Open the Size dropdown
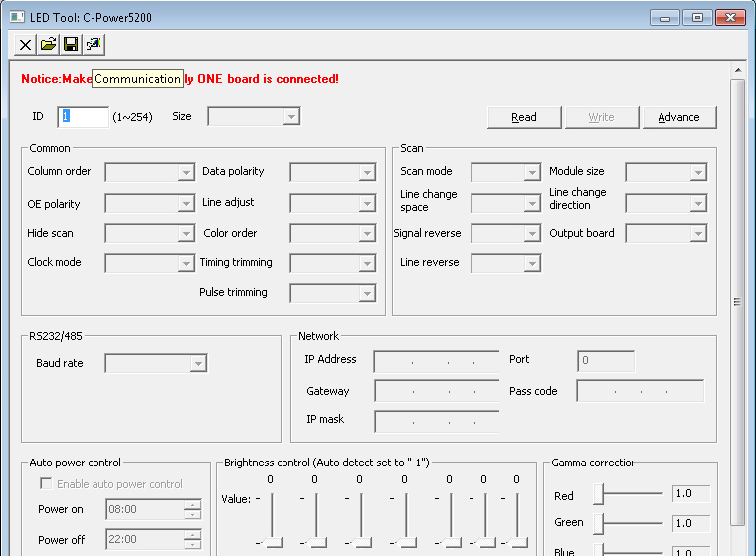This screenshot has height=556, width=756. (254, 116)
